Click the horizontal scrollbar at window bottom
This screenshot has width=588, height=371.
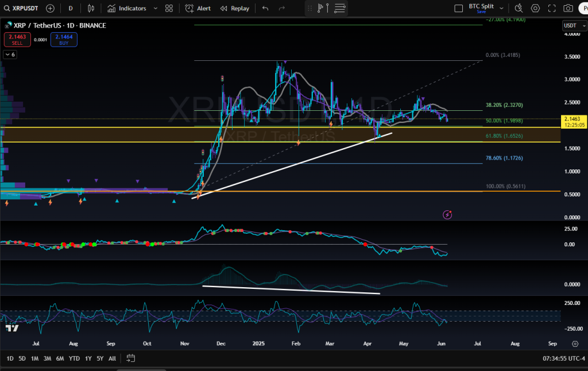click(141, 370)
